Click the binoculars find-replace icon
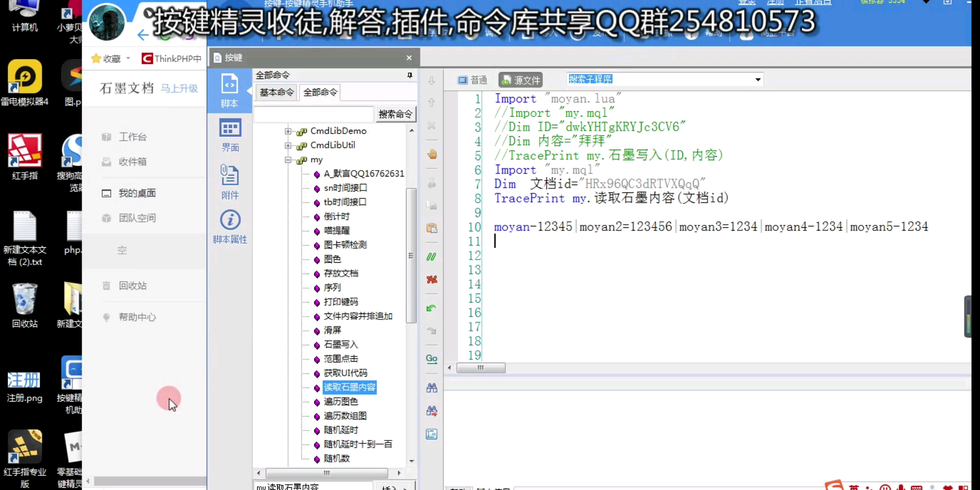The image size is (980, 490). click(x=431, y=411)
